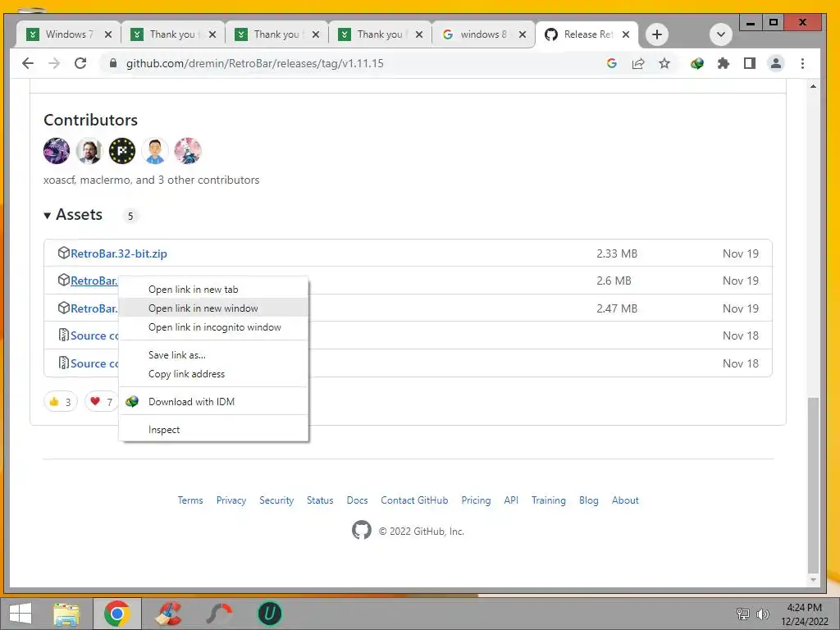This screenshot has height=630, width=840.
Task: Close the Windows 7 tab
Action: click(x=108, y=34)
